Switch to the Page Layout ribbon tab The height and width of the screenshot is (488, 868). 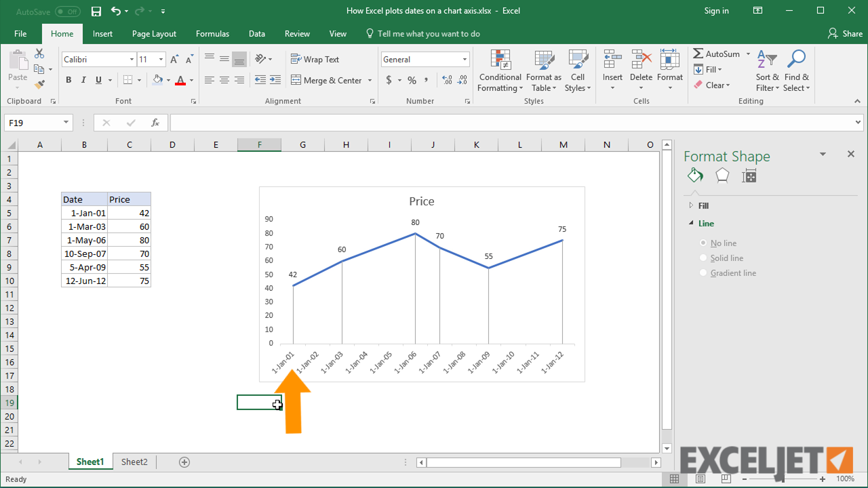(x=154, y=34)
